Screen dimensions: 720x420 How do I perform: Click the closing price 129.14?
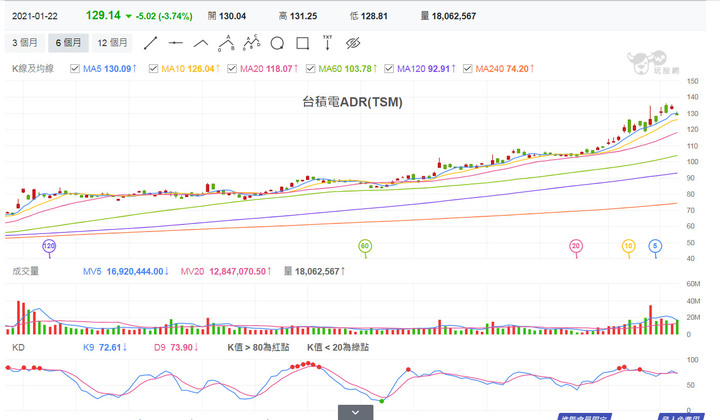point(103,16)
